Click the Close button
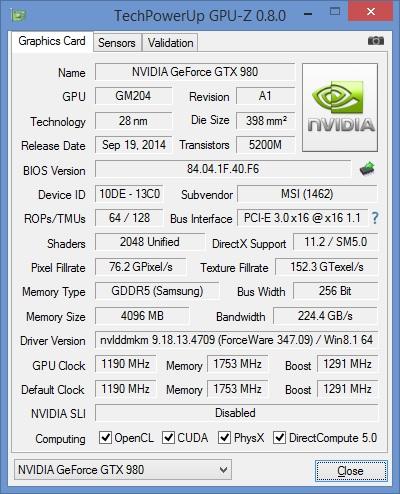The width and height of the screenshot is (400, 494). click(351, 471)
